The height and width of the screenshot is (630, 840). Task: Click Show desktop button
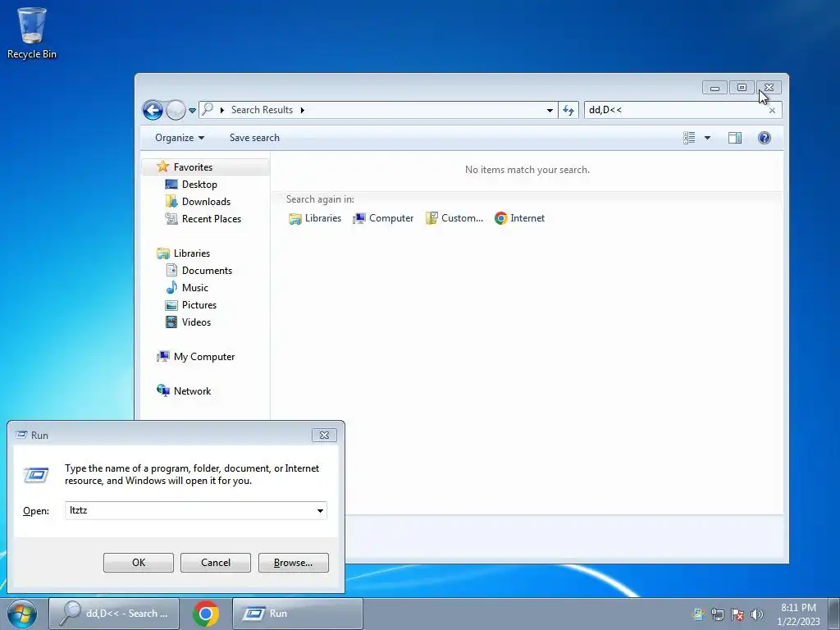tap(834, 614)
